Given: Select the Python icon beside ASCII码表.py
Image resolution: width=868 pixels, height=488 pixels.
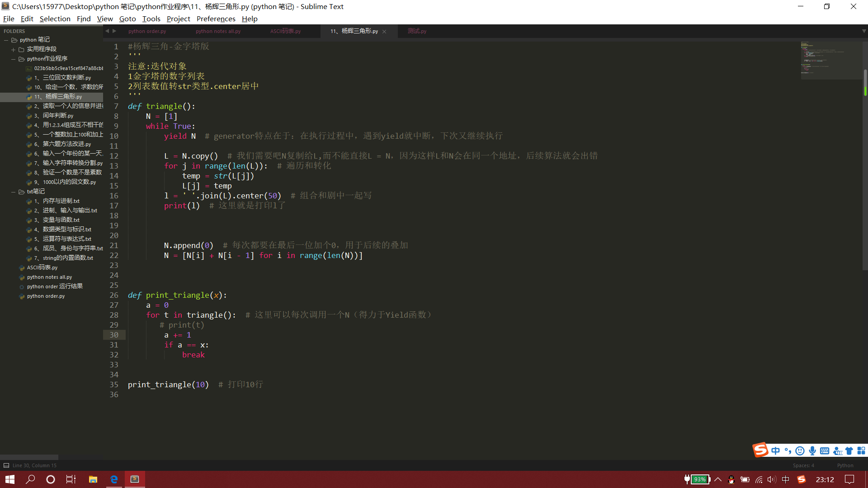Looking at the screenshot, I should 21,267.
